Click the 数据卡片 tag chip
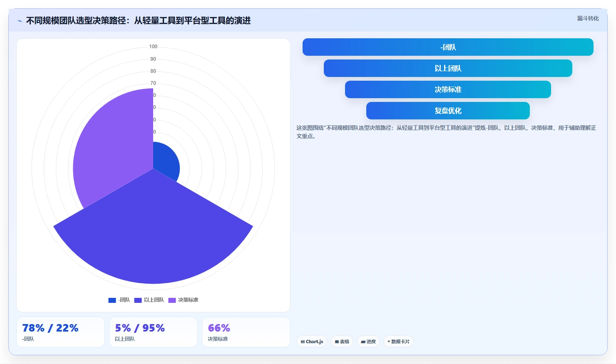Viewport: 616px width, 364px height. click(x=398, y=342)
